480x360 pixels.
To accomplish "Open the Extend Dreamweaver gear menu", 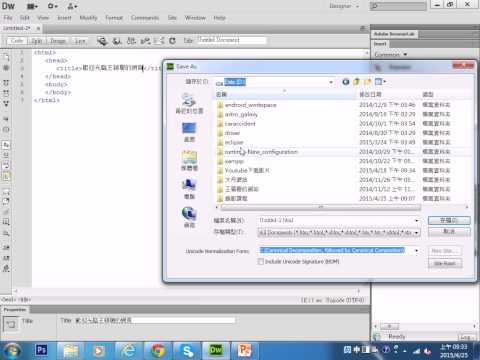I will [x=52, y=6].
